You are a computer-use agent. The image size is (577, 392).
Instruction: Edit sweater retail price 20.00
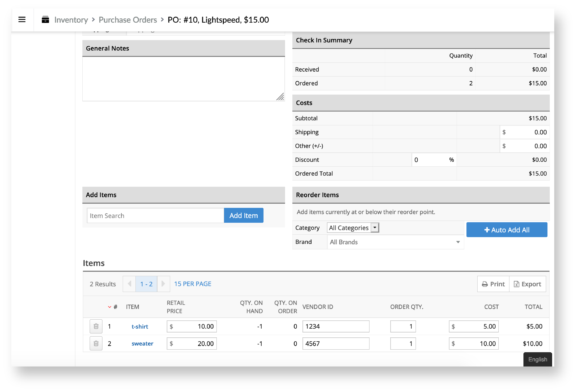coord(192,344)
